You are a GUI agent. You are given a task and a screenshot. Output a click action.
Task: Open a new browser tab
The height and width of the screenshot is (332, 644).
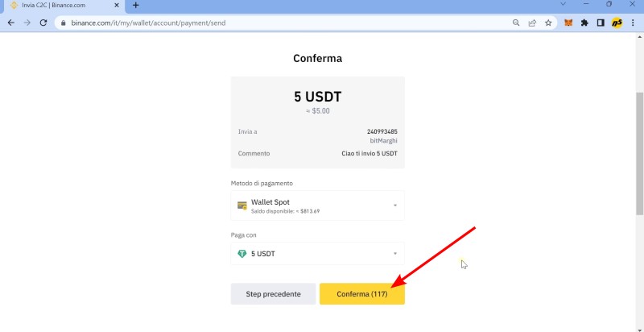(135, 6)
